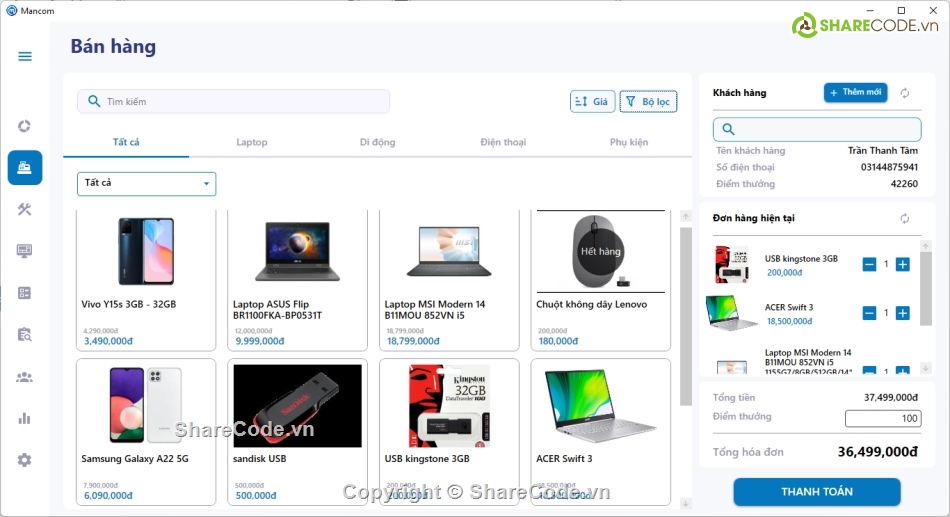Switch to the Laptop category tab
The width and height of the screenshot is (950, 517).
(252, 142)
